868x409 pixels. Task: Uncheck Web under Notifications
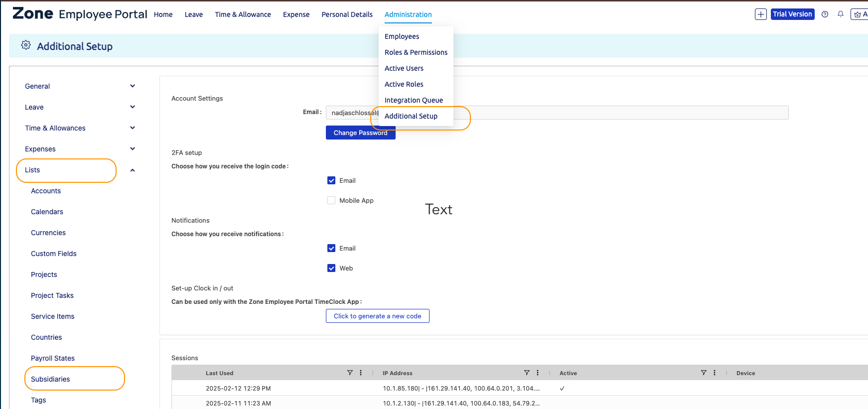[331, 268]
